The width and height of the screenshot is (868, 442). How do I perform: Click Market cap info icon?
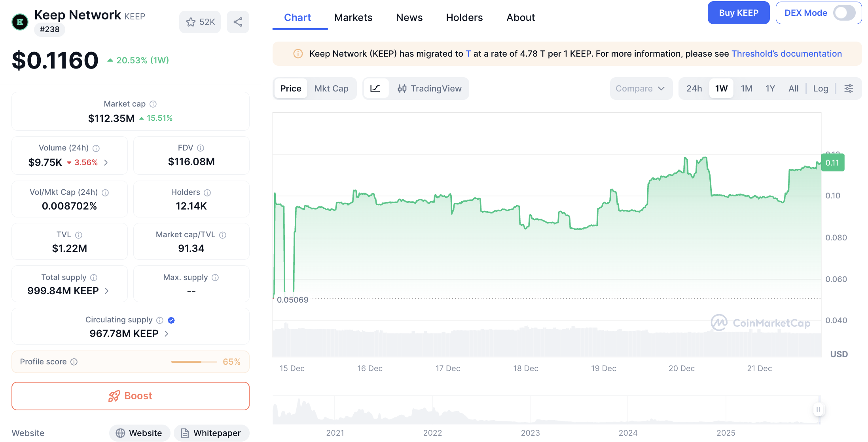pyautogui.click(x=153, y=104)
